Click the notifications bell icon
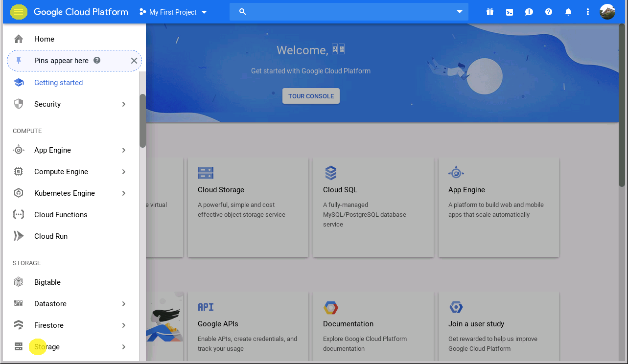The image size is (628, 364). click(568, 12)
